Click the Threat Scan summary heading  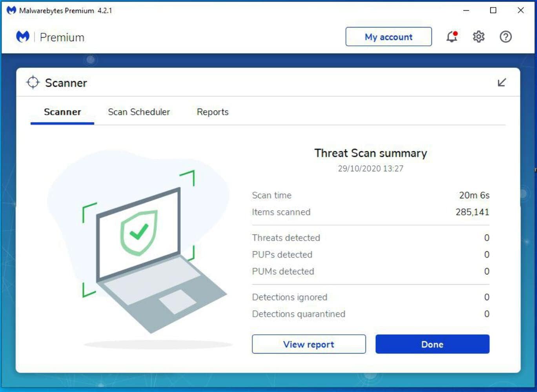click(x=371, y=153)
